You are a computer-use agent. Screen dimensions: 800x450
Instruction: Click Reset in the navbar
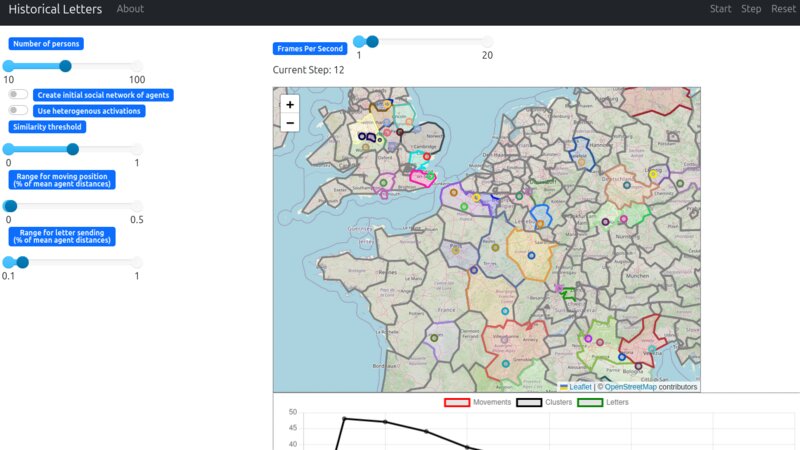(783, 9)
